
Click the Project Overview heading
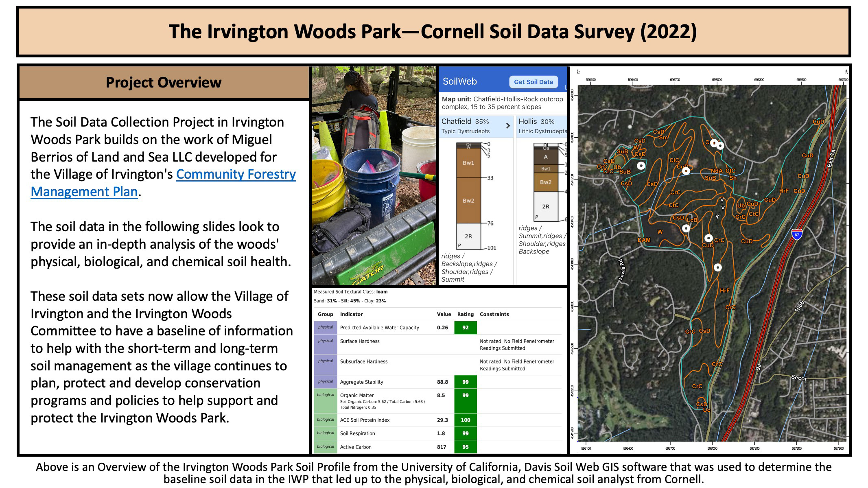[x=164, y=83]
